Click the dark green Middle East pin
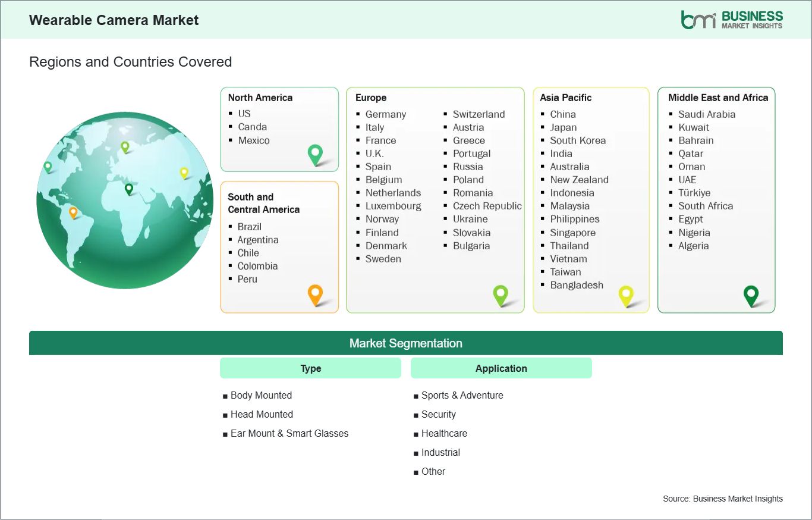812x520 pixels. [x=751, y=295]
